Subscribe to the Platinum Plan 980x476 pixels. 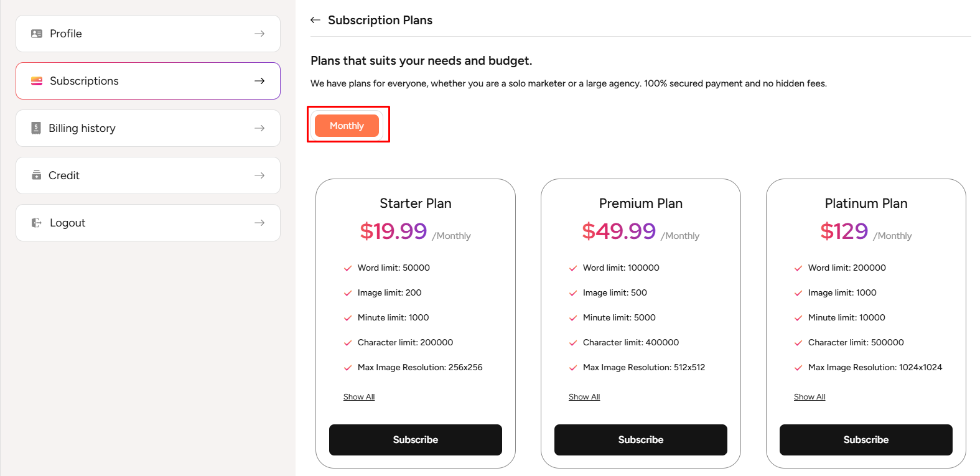(x=866, y=440)
